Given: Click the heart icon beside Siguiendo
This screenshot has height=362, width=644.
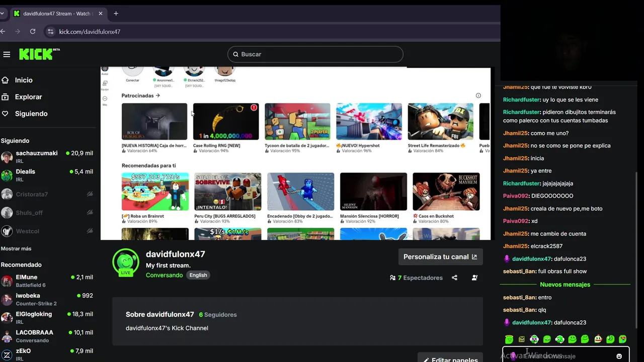Looking at the screenshot, I should (5, 114).
